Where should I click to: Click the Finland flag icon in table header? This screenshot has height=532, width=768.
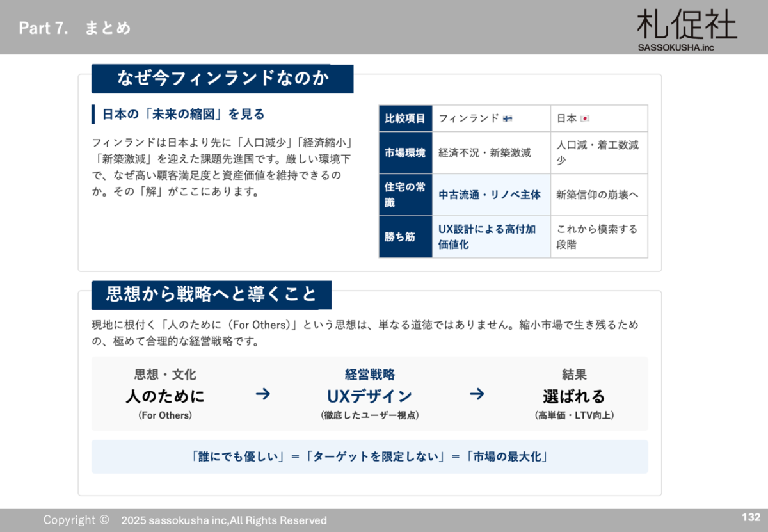(x=508, y=118)
